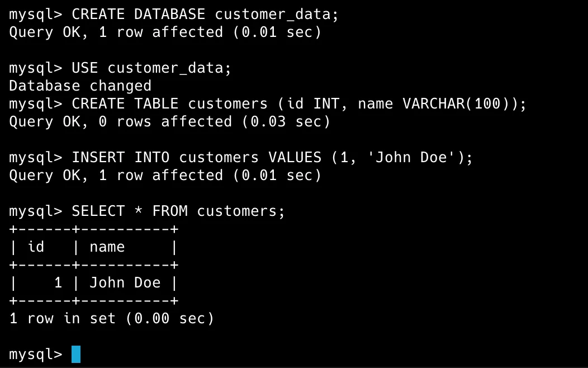Click the CREATE TABLE customers command line
588x368 pixels.
[268, 104]
